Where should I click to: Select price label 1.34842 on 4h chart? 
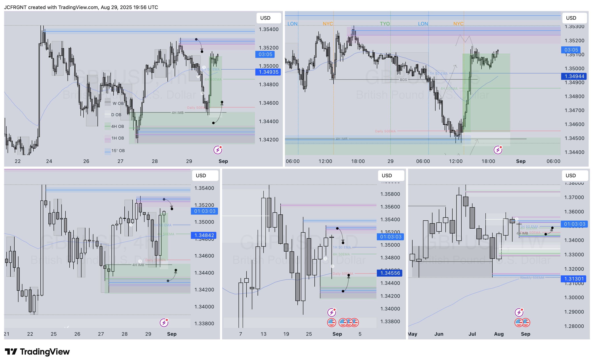[204, 235]
